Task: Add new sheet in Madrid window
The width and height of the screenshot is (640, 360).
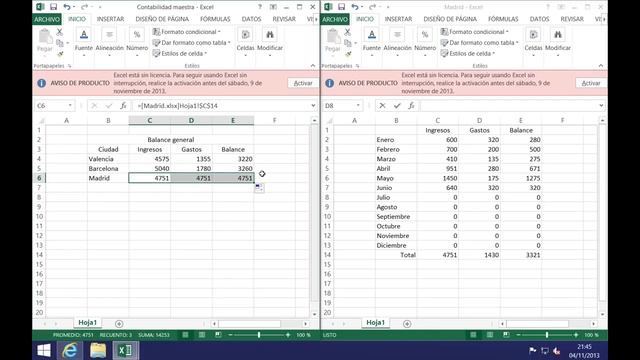Action: click(x=407, y=324)
